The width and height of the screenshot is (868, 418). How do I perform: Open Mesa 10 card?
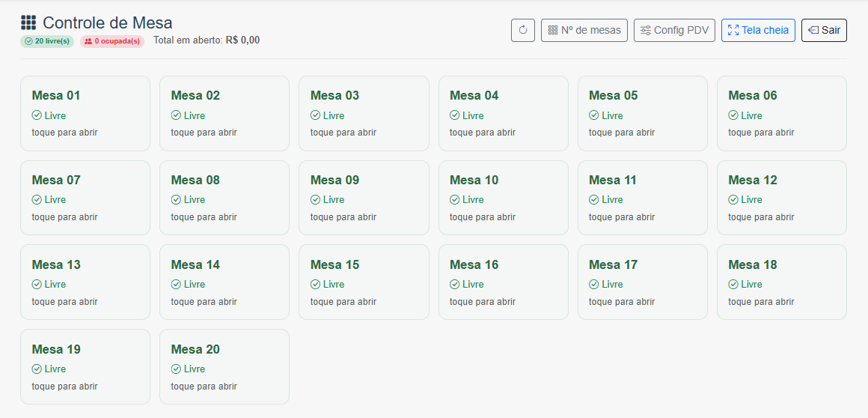point(503,198)
